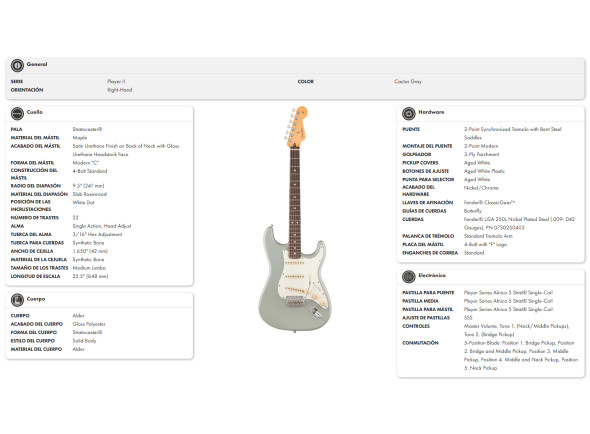Image resolution: width=590 pixels, height=434 pixels.
Task: Click the RADIO DEL DIAPASÓN label
Action: point(36,186)
